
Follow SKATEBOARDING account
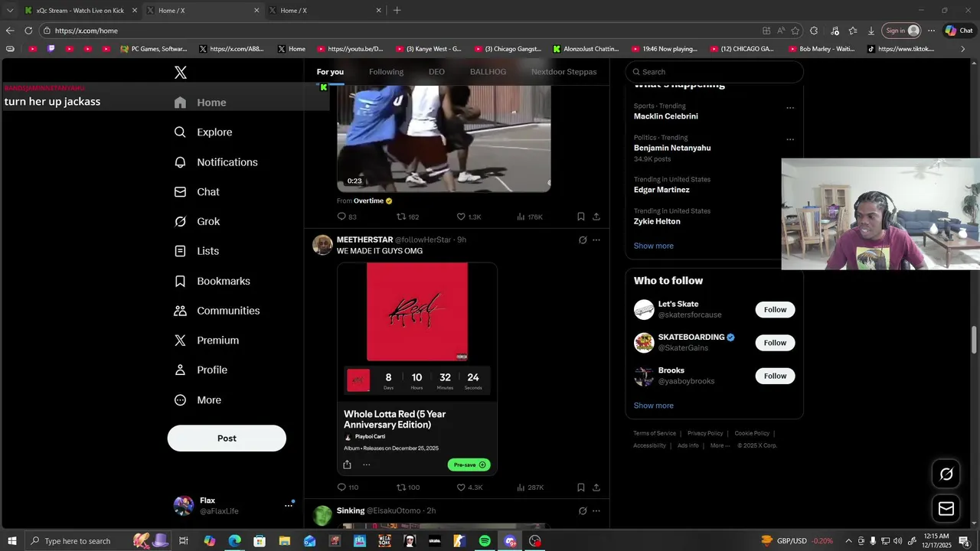[x=775, y=343]
